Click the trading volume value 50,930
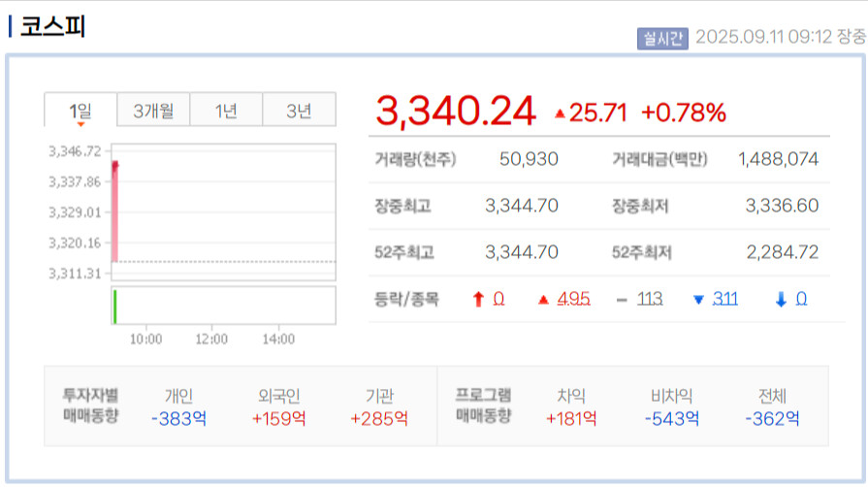868x487 pixels. click(529, 159)
